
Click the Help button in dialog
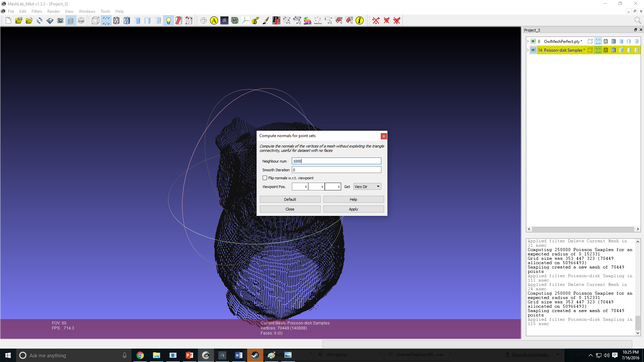coord(354,199)
